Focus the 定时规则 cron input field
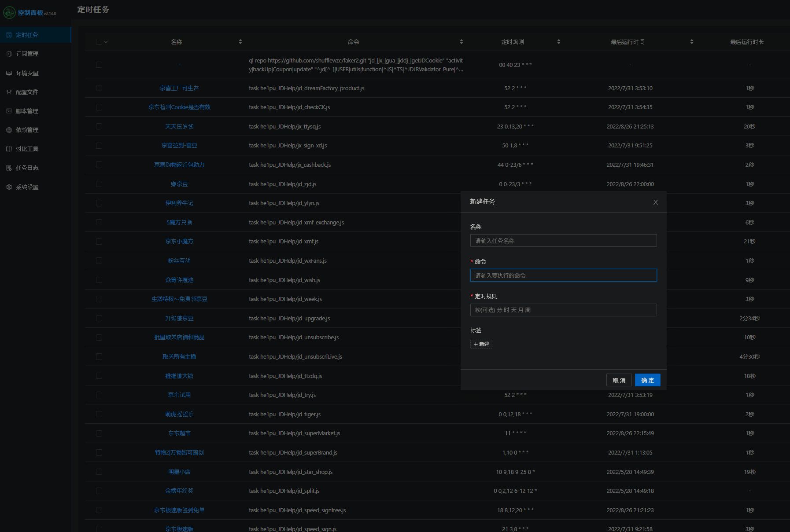The height and width of the screenshot is (532, 790). [563, 310]
